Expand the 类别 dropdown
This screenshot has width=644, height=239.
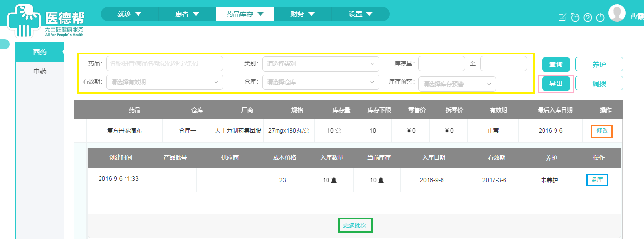click(x=320, y=63)
